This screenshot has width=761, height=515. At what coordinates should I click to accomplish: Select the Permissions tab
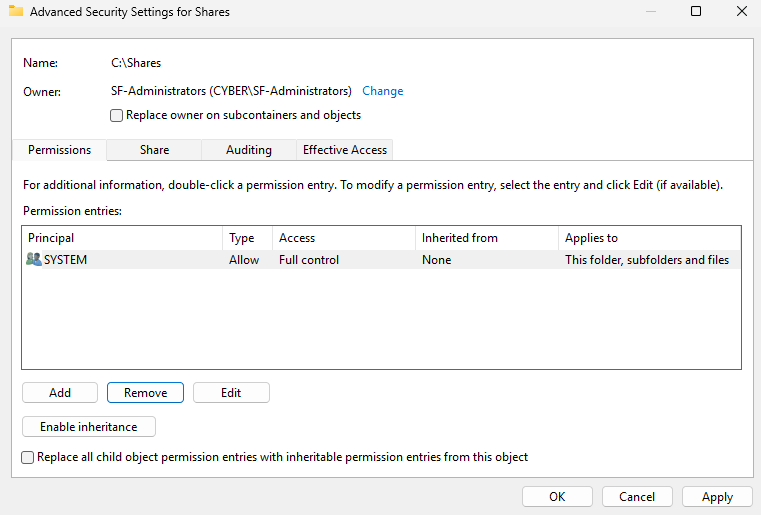pyautogui.click(x=59, y=150)
